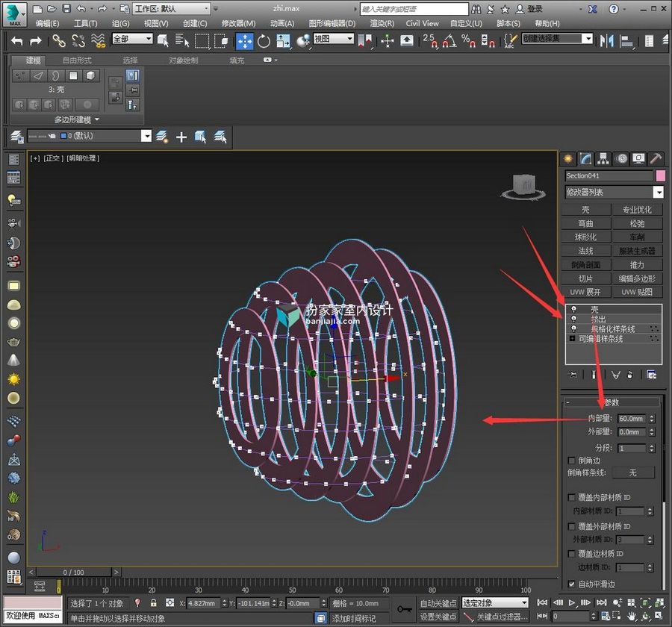Click the 自动关键点 button
Image resolution: width=672 pixels, height=627 pixels.
coord(438,603)
